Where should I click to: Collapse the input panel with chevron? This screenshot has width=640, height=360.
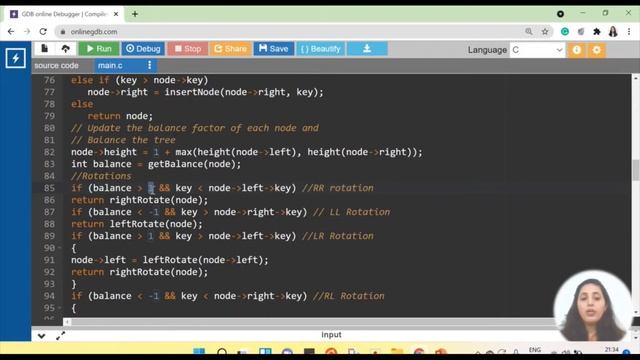tap(41, 336)
